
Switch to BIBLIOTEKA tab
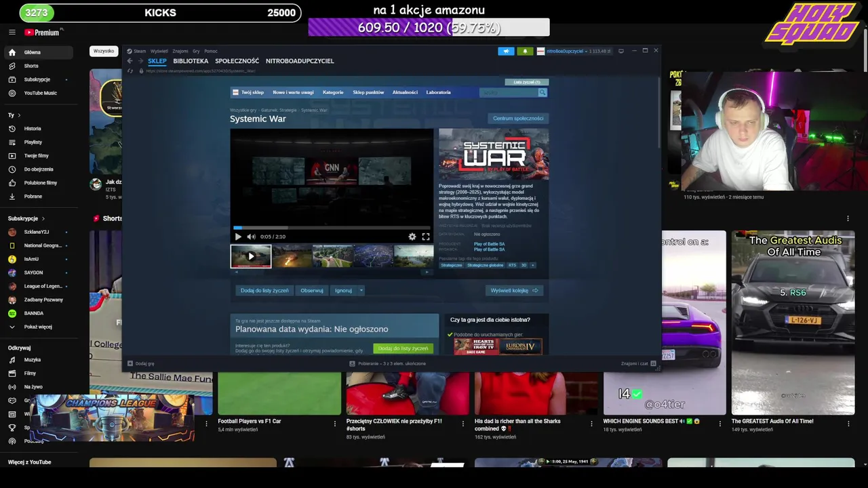[191, 61]
